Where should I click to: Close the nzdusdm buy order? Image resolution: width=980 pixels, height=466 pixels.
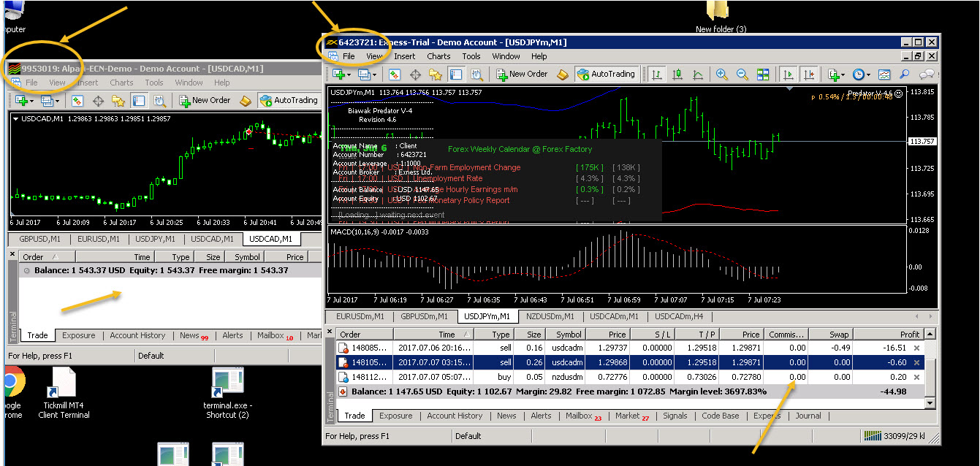pos(917,377)
